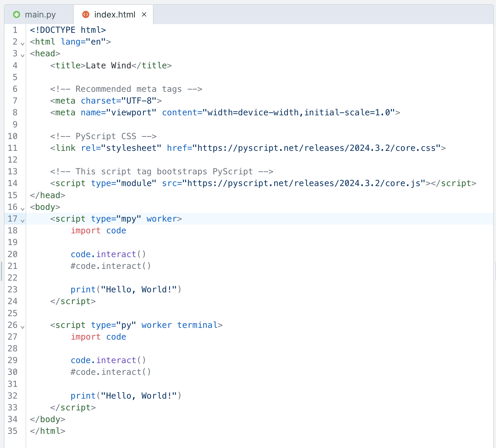This screenshot has height=448, width=496.
Task: Switch to the main.py tab
Action: click(40, 14)
